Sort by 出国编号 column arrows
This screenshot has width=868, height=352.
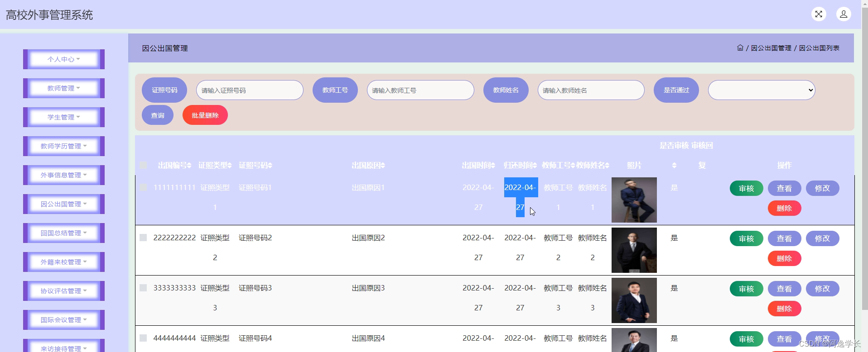(x=189, y=166)
